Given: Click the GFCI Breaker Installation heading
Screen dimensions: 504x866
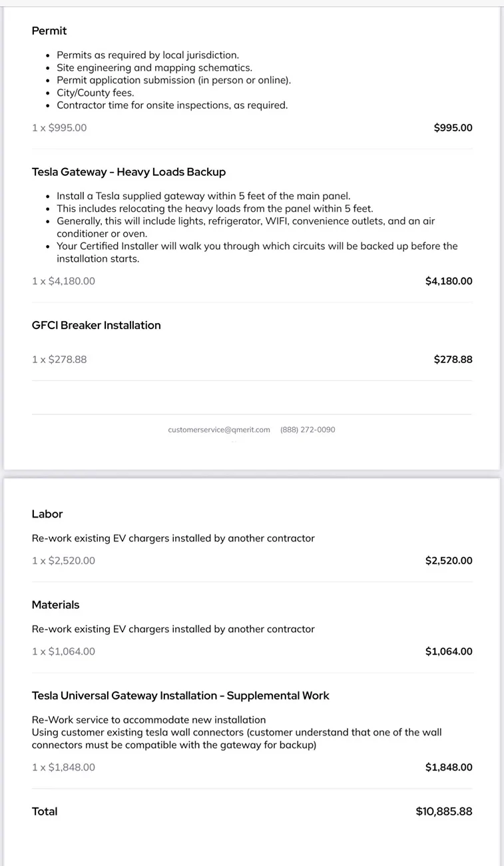Looking at the screenshot, I should tap(97, 325).
